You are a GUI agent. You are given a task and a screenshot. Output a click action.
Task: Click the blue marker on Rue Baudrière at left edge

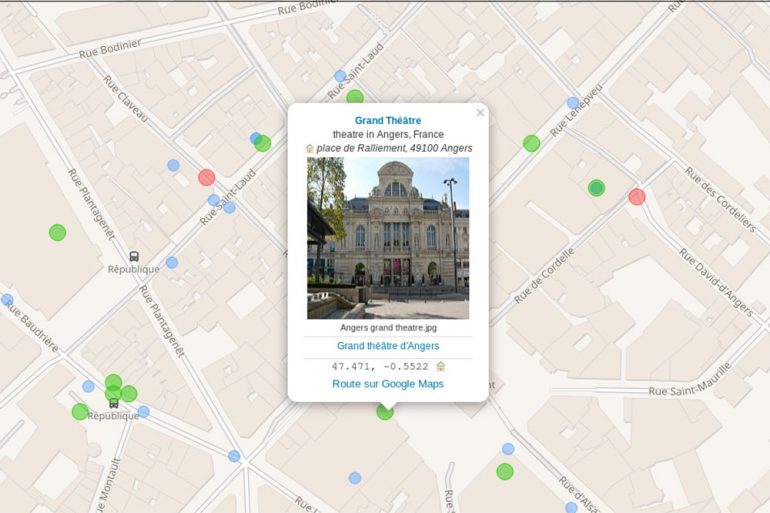click(x=7, y=299)
